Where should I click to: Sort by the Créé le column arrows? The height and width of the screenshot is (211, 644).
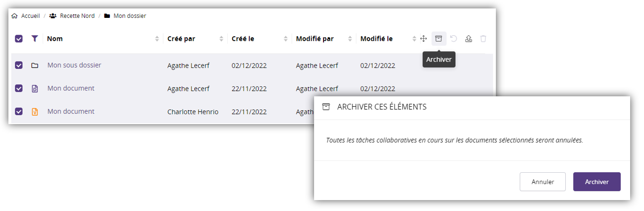[286, 39]
